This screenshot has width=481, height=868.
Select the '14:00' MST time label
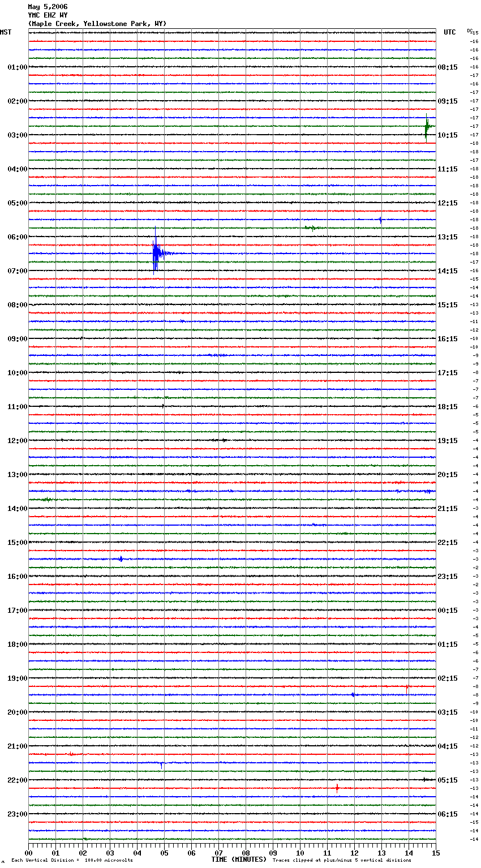click(18, 509)
